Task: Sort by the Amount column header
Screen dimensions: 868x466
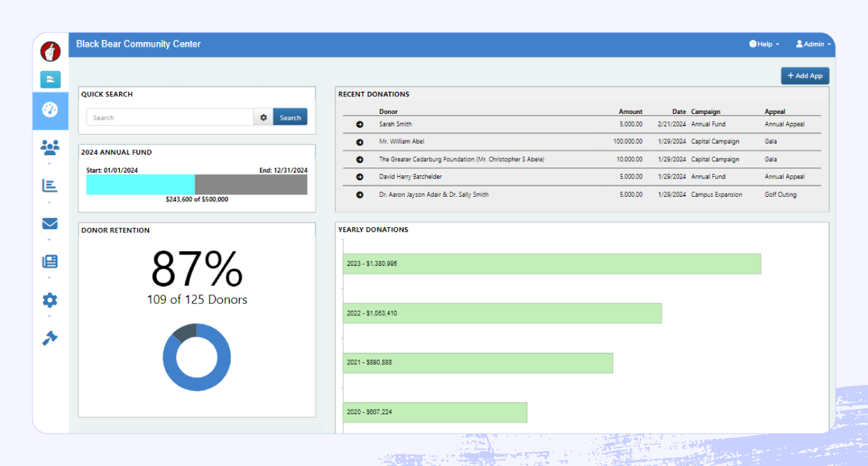Action: tap(630, 111)
